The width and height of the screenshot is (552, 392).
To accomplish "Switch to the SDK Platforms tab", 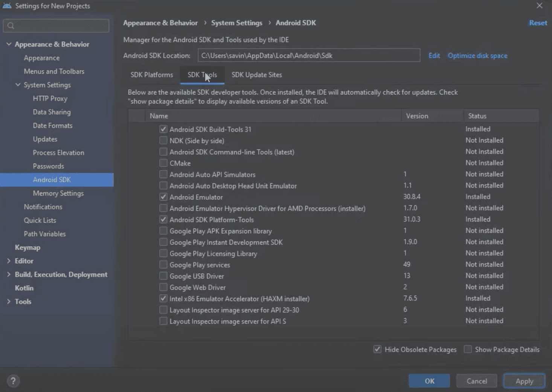I will [x=152, y=75].
